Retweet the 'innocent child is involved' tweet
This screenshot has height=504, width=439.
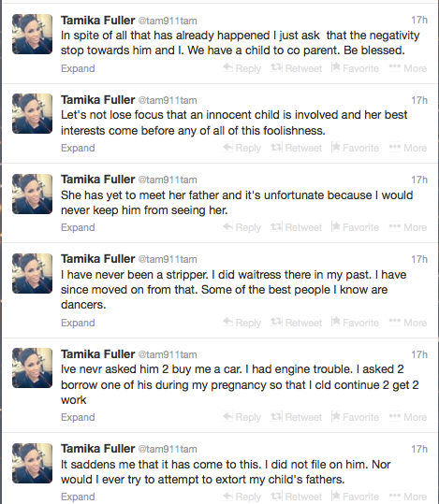296,148
